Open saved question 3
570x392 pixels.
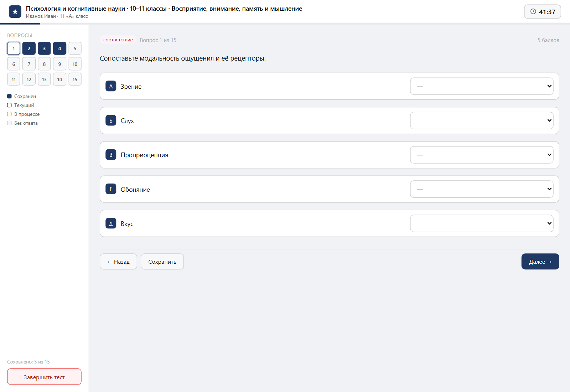44,48
